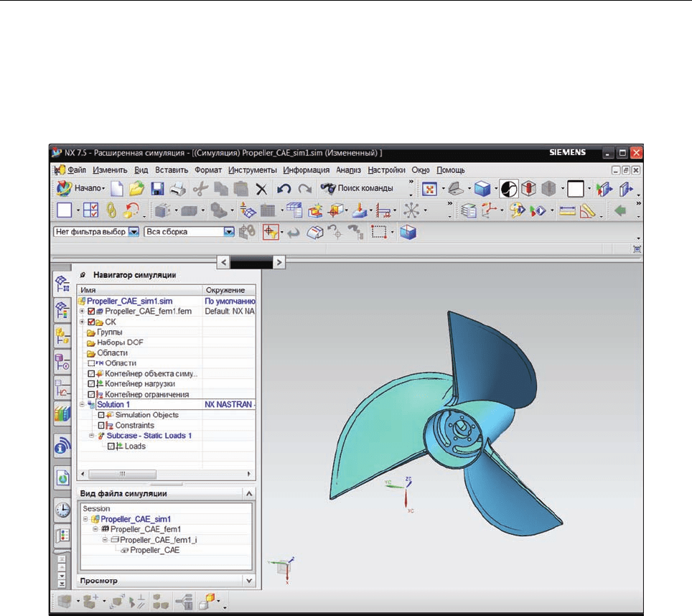Click Поиск команды command finder
Screen dimensions: 692x616
pos(357,188)
